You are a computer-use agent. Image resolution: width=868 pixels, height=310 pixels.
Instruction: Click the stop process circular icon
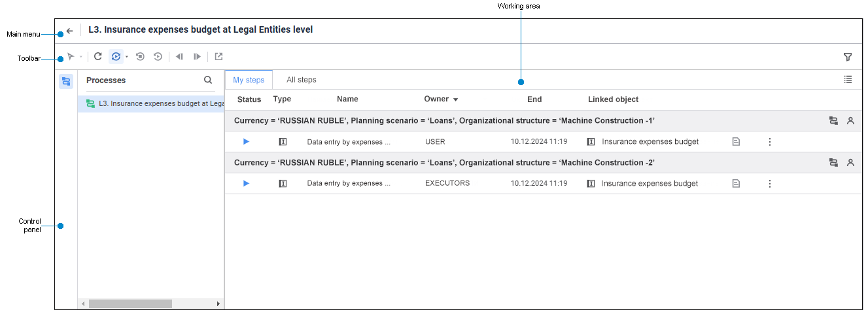140,57
